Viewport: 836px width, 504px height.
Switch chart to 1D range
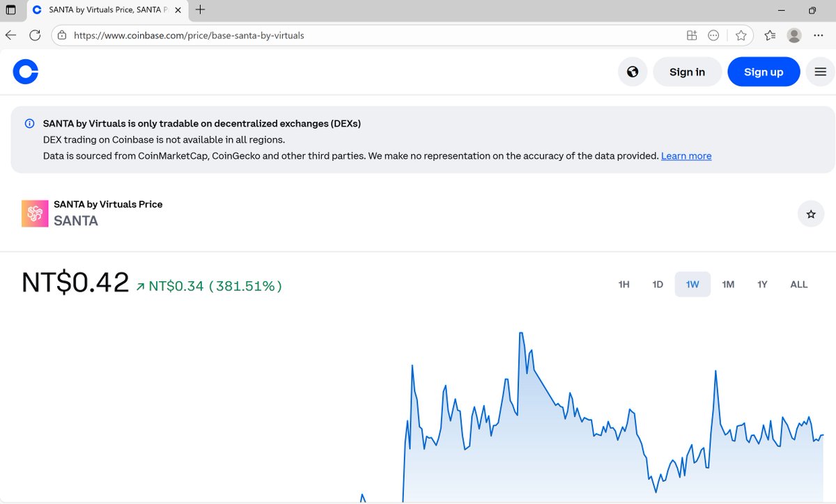pyautogui.click(x=658, y=284)
